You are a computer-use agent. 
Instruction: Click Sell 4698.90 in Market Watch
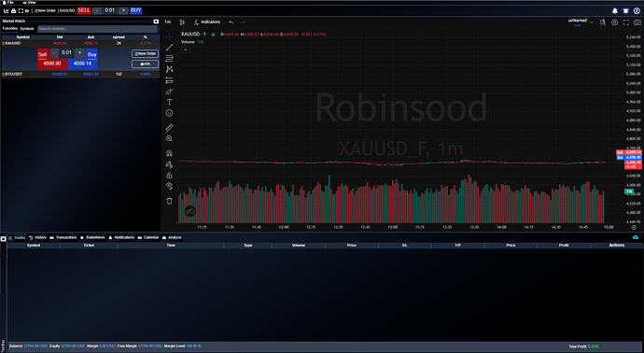pos(52,64)
